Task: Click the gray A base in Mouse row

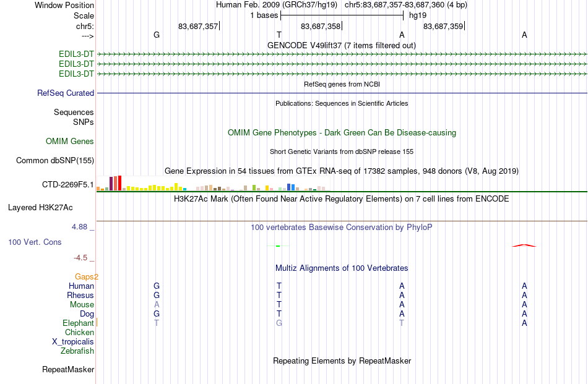Action: [157, 305]
